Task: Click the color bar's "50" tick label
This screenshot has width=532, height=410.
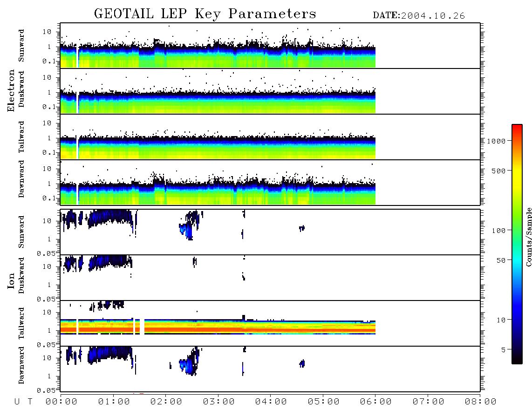Action: click(x=501, y=260)
